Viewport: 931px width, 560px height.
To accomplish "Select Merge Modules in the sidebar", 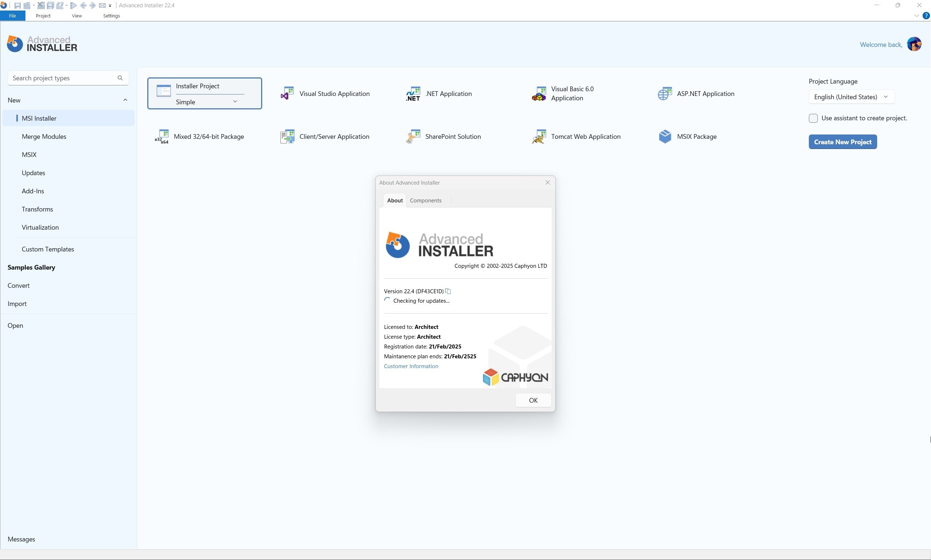I will click(68, 137).
